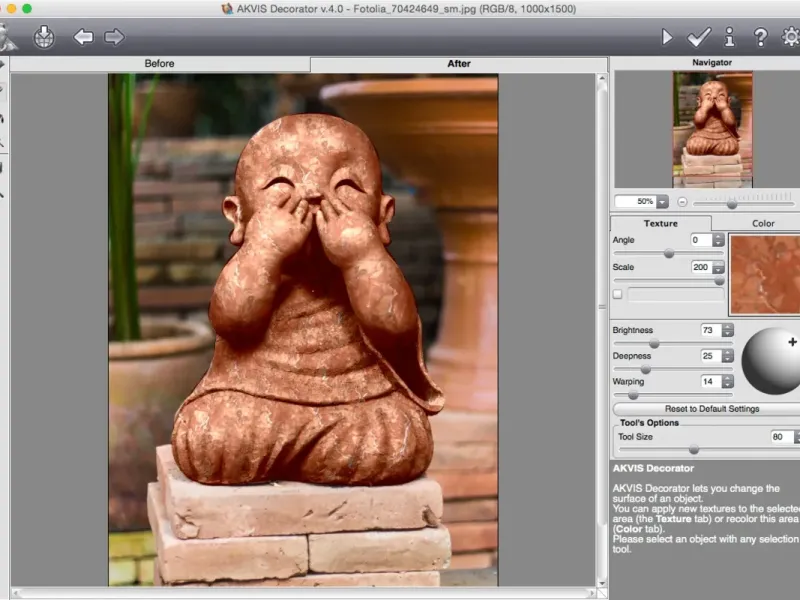Toggle the checkbox below the Scale slider
Screen dimensions: 800x600
617,294
